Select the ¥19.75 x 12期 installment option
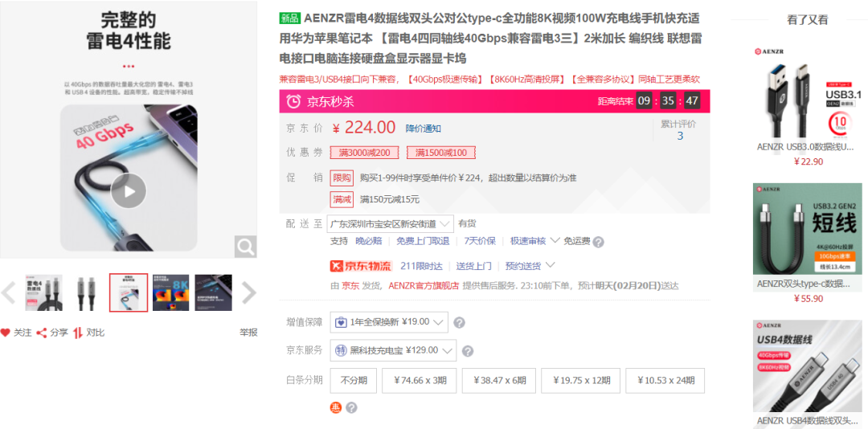 (x=580, y=380)
